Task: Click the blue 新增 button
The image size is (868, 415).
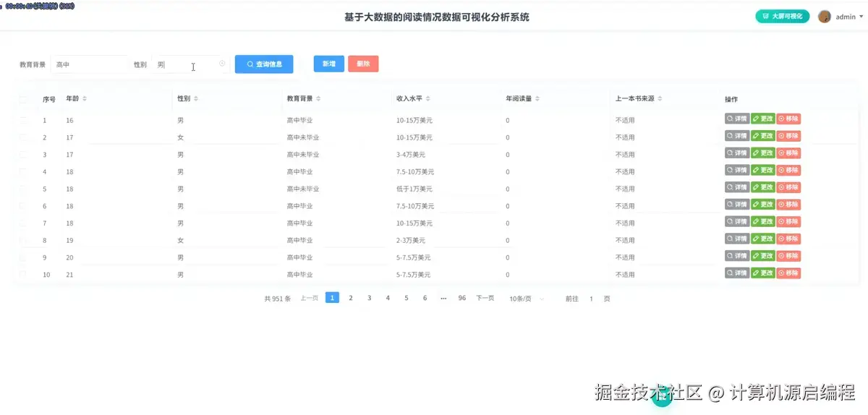Action: (328, 64)
